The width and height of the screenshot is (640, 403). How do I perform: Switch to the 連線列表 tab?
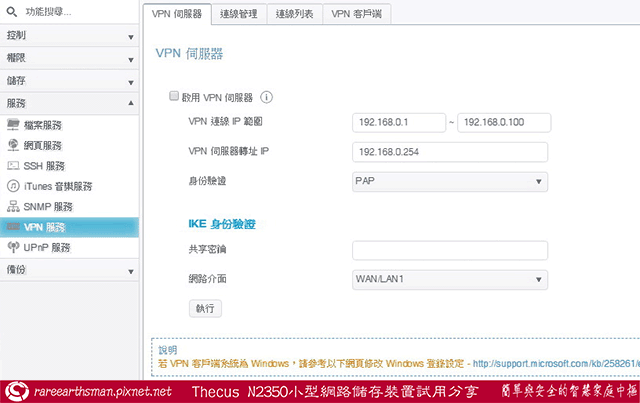[x=295, y=14]
